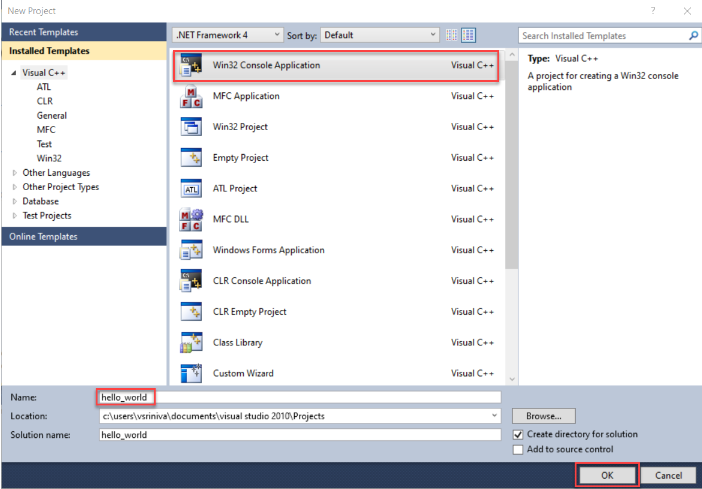Click the ATL Project template icon
Viewport: 702px width, 489px height.
coord(191,189)
